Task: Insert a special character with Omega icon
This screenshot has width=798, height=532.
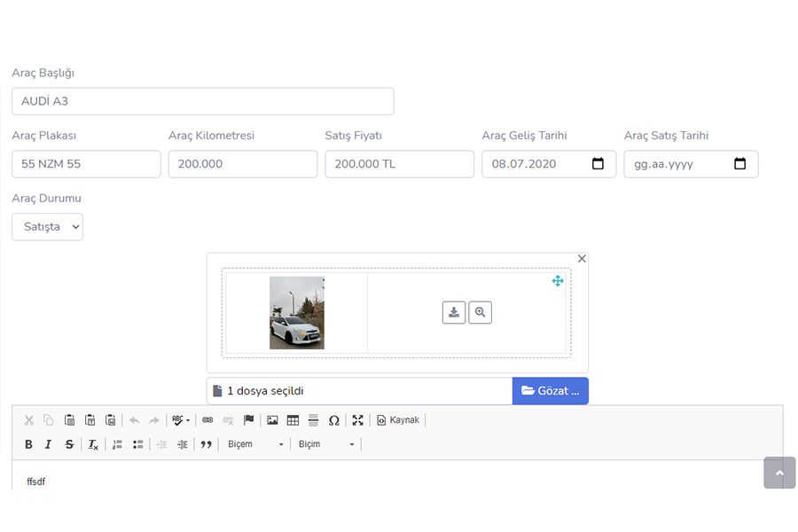Action: pos(334,420)
